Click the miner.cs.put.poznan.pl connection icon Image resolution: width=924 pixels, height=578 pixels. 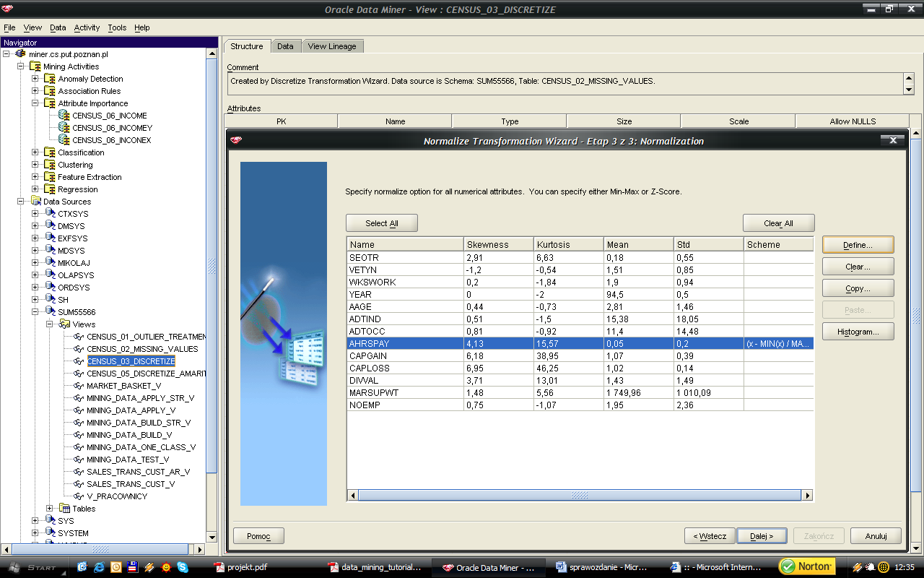pyautogui.click(x=21, y=54)
